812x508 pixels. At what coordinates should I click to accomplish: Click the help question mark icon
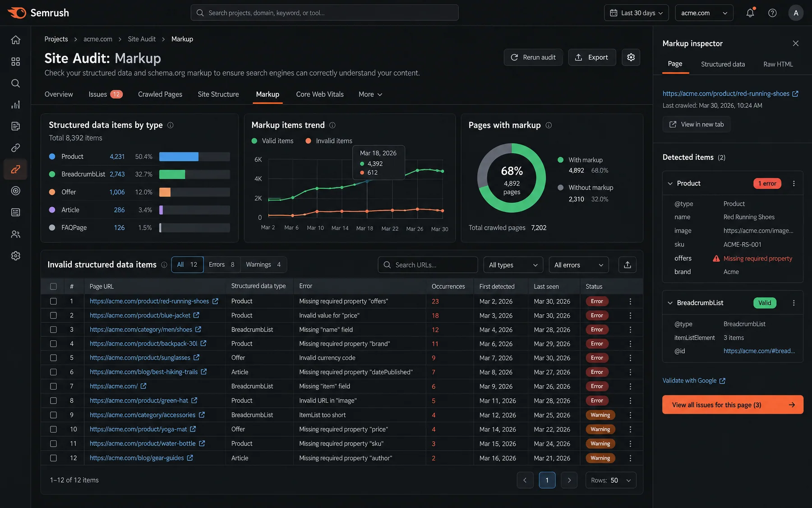point(772,13)
